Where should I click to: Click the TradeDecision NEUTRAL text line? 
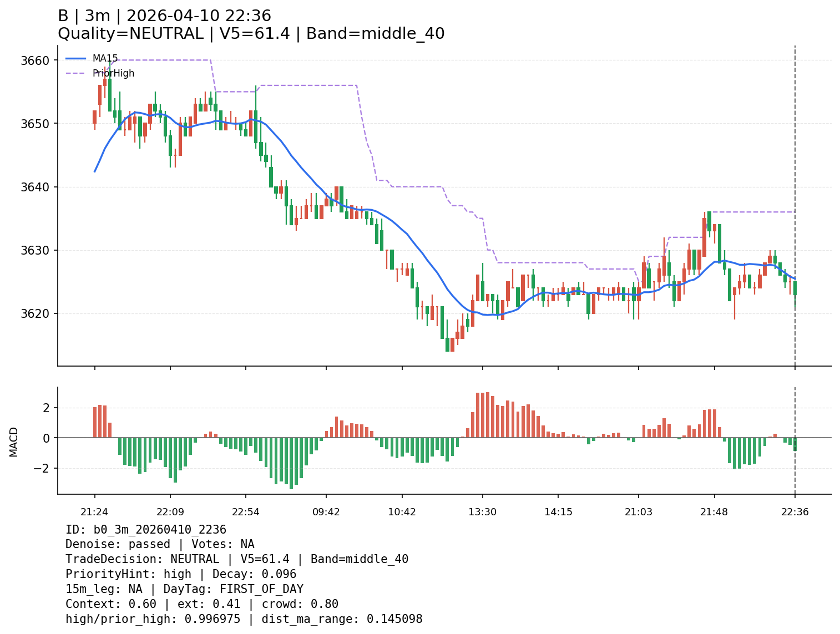[x=236, y=559]
